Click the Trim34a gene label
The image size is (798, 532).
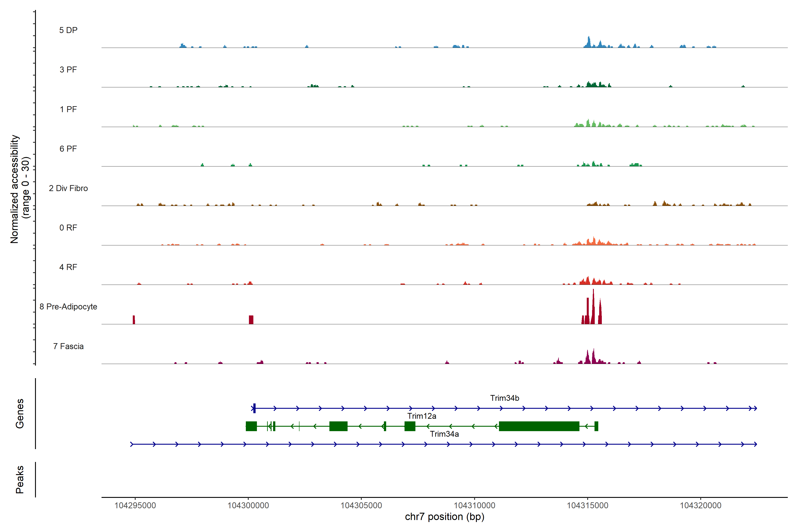[444, 434]
